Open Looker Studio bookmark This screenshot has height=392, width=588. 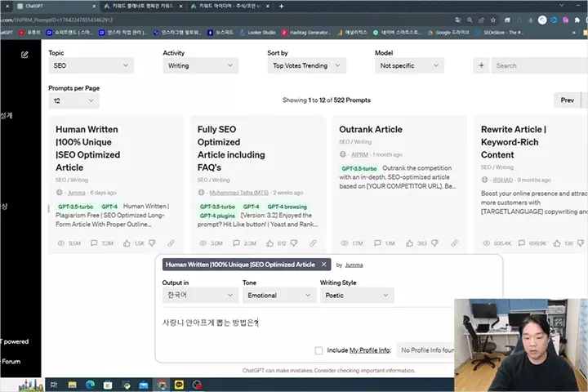pos(257,33)
